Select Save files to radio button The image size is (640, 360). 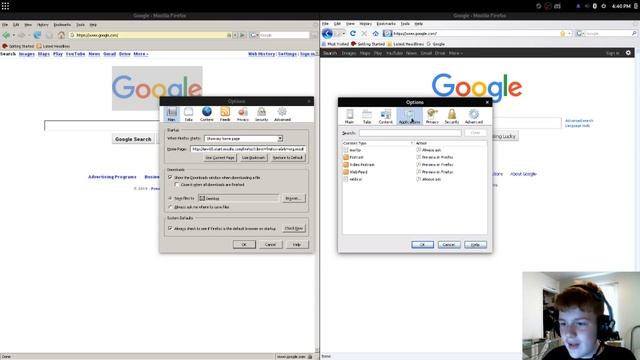tap(170, 198)
